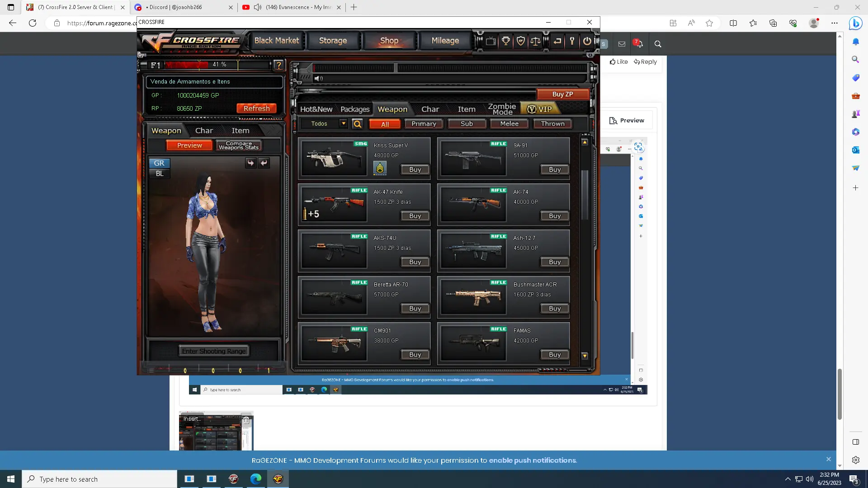Click Like on the forum post
This screenshot has width=868, height=488.
click(x=618, y=62)
